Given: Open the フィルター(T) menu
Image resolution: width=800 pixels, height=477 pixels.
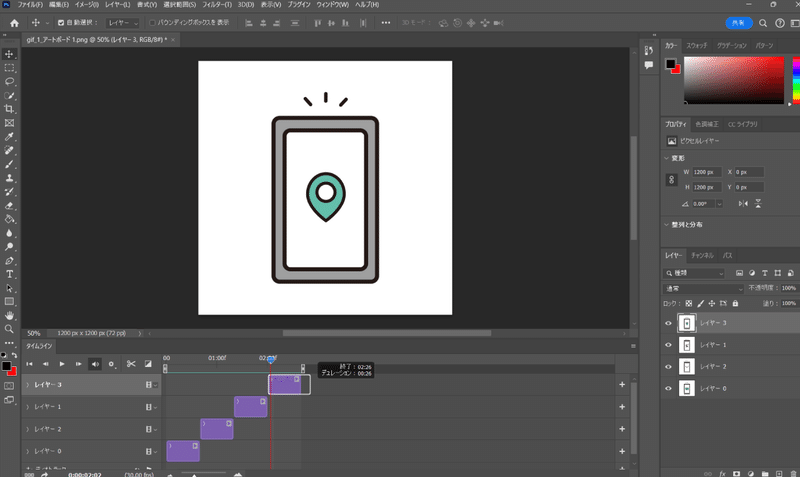Looking at the screenshot, I should [217, 5].
